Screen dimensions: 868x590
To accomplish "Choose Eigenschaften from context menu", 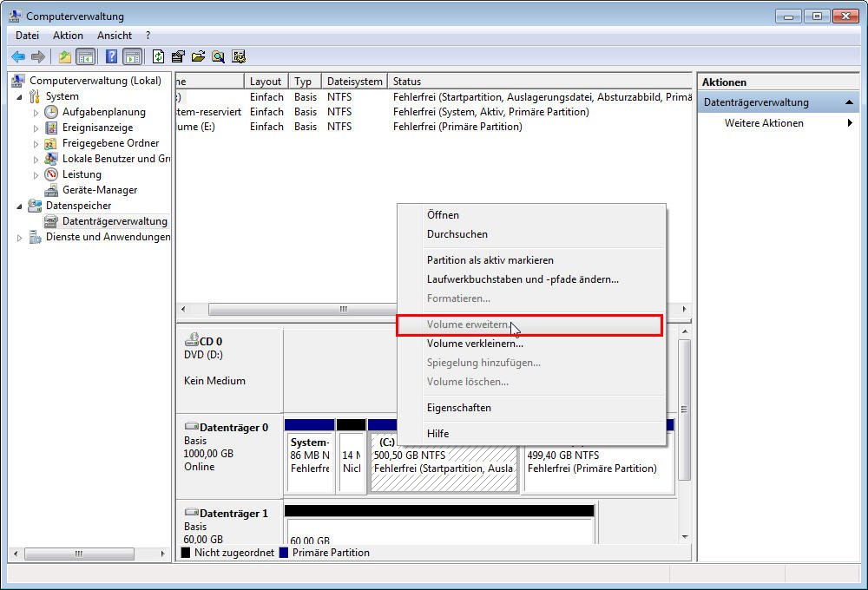I will [x=531, y=407].
